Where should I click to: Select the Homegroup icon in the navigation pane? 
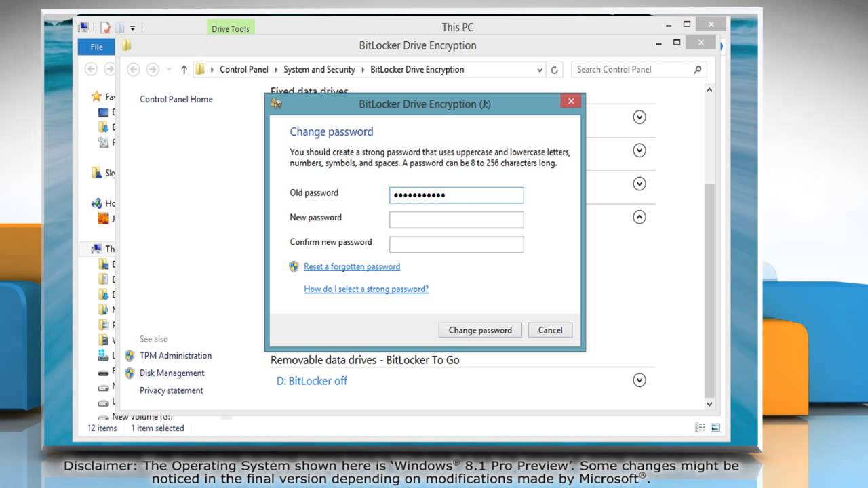tap(96, 203)
